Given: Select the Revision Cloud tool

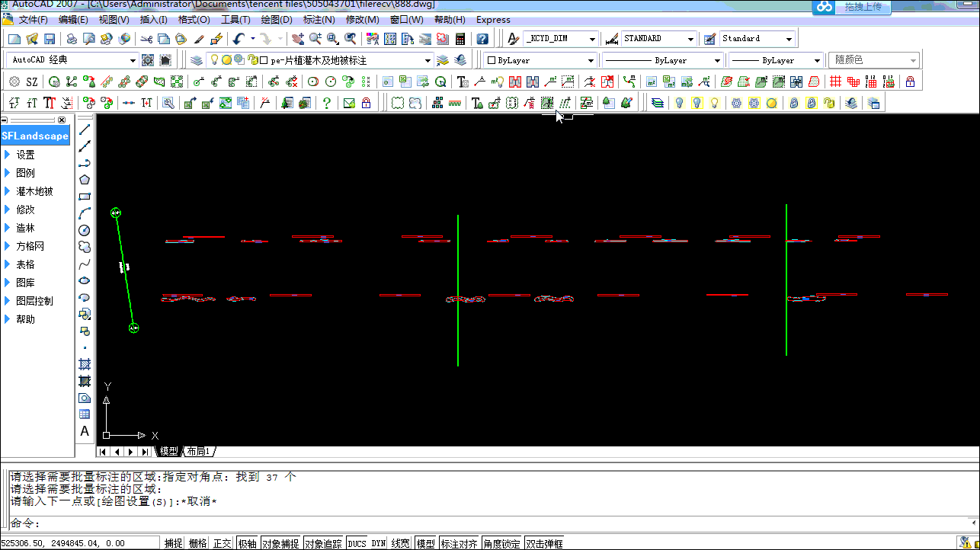Looking at the screenshot, I should click(85, 247).
